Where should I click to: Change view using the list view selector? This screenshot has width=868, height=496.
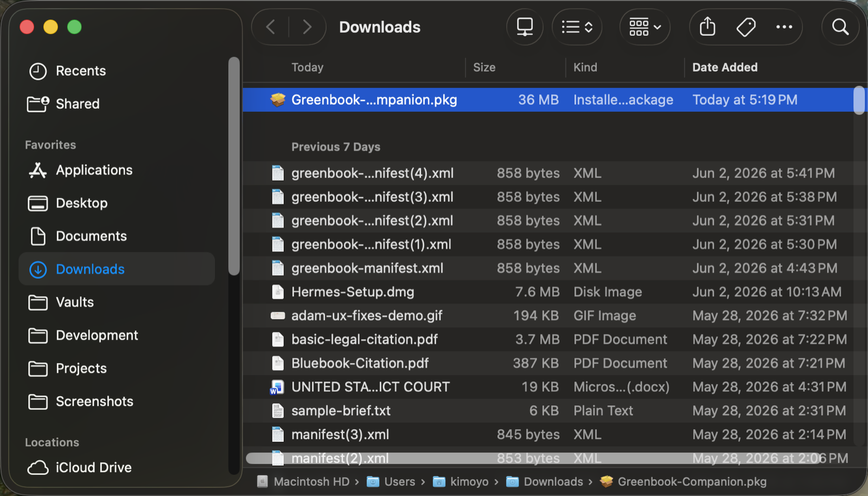point(577,27)
